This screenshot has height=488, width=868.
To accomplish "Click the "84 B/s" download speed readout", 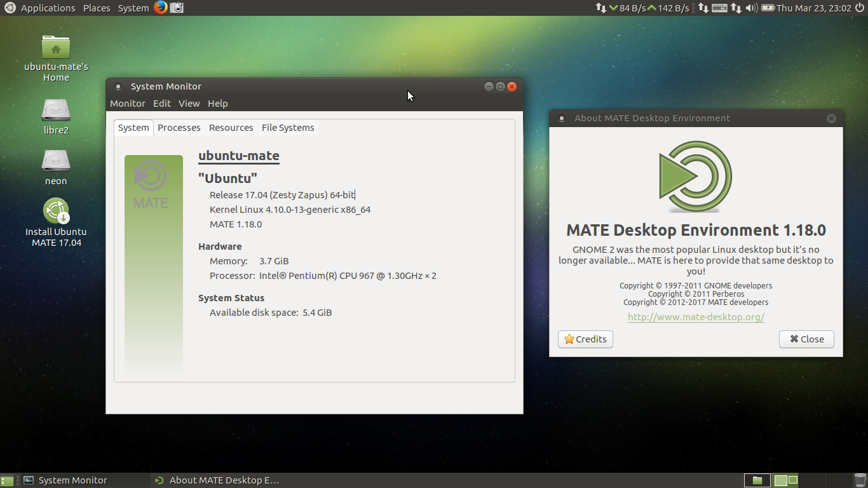I will pyautogui.click(x=633, y=8).
